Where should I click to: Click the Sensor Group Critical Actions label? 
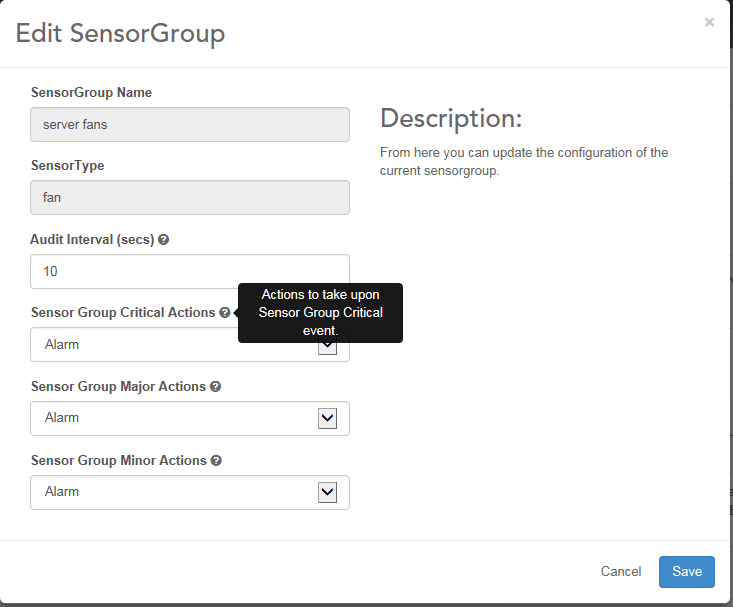click(123, 313)
